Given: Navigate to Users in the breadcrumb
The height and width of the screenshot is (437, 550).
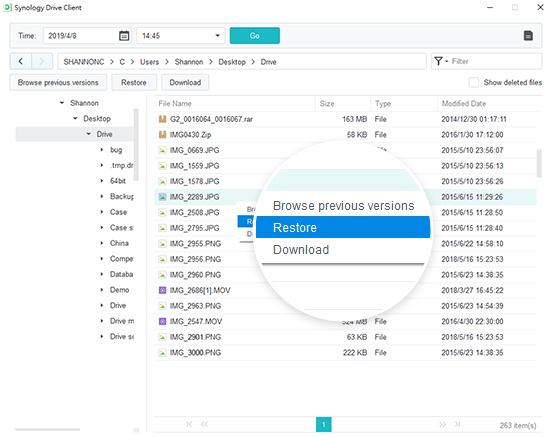Looking at the screenshot, I should click(x=149, y=62).
